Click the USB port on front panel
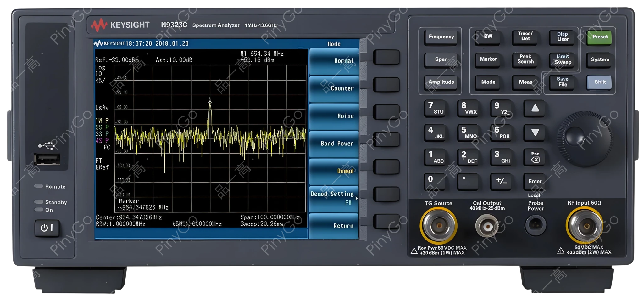The image size is (644, 299). click(x=47, y=159)
